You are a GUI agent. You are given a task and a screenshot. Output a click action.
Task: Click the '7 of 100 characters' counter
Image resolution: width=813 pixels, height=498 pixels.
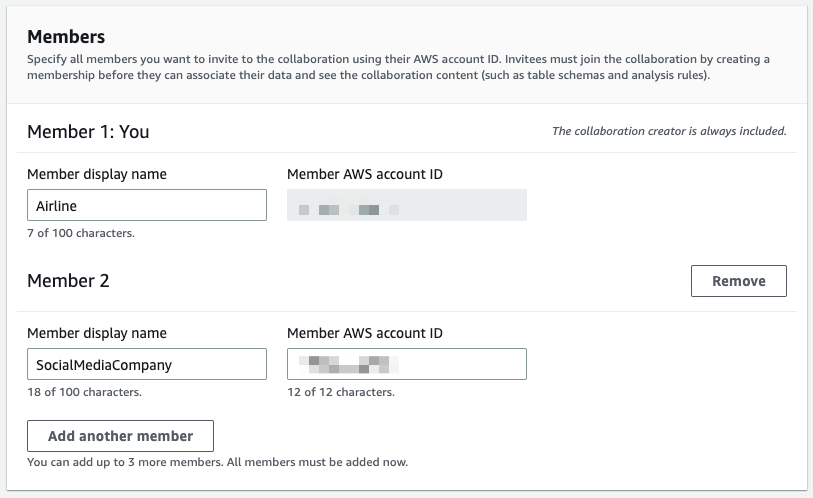(x=81, y=233)
